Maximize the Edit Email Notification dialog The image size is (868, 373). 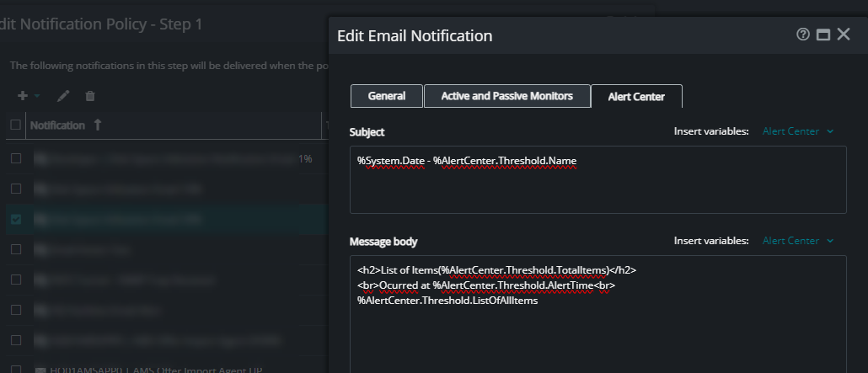click(x=823, y=35)
